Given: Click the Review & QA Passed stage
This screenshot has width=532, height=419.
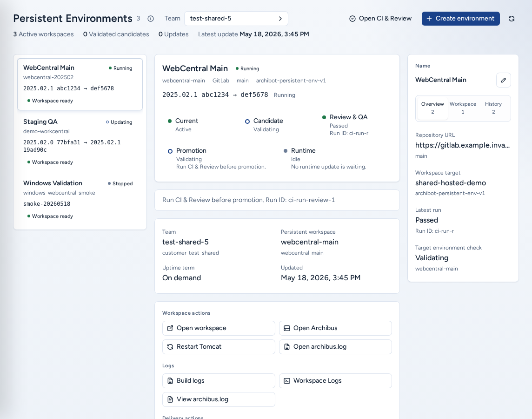Looking at the screenshot, I should point(345,125).
